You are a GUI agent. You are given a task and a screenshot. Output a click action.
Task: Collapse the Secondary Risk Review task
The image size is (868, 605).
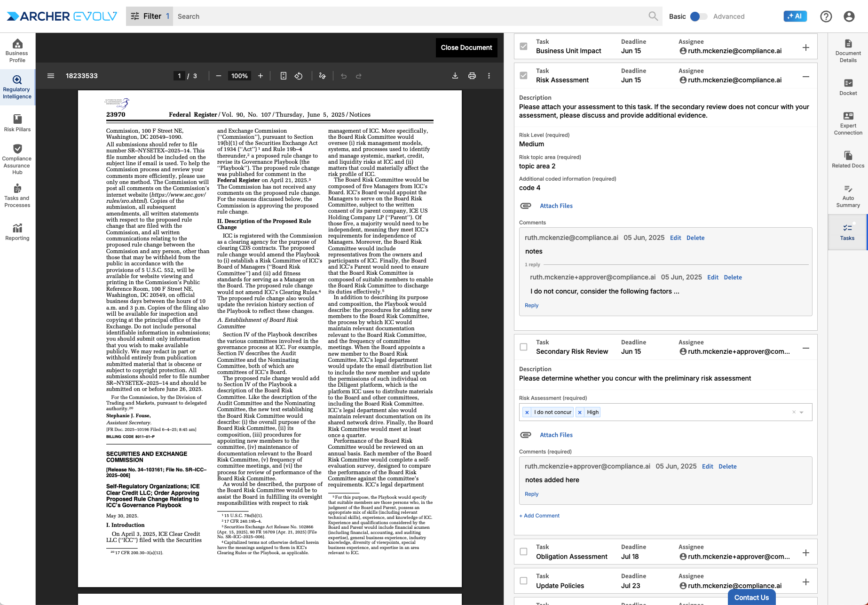tap(806, 348)
